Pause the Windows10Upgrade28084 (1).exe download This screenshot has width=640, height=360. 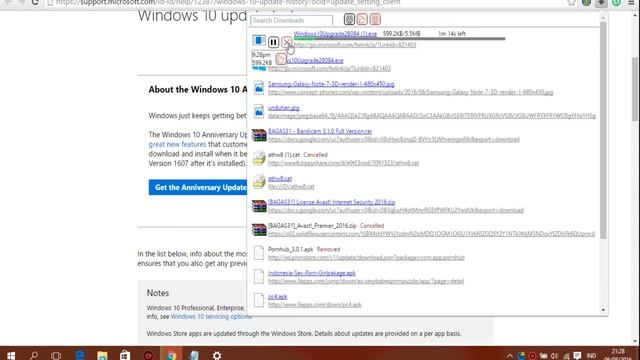coord(273,42)
